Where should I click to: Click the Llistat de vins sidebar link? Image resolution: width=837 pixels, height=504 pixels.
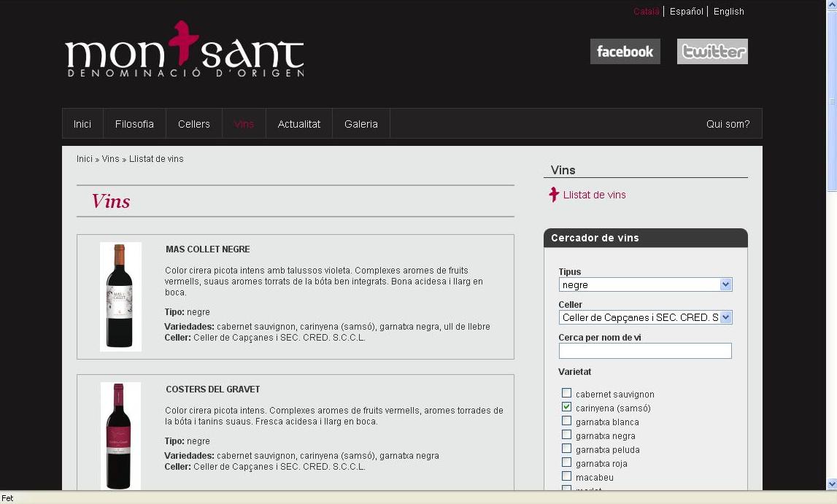594,195
